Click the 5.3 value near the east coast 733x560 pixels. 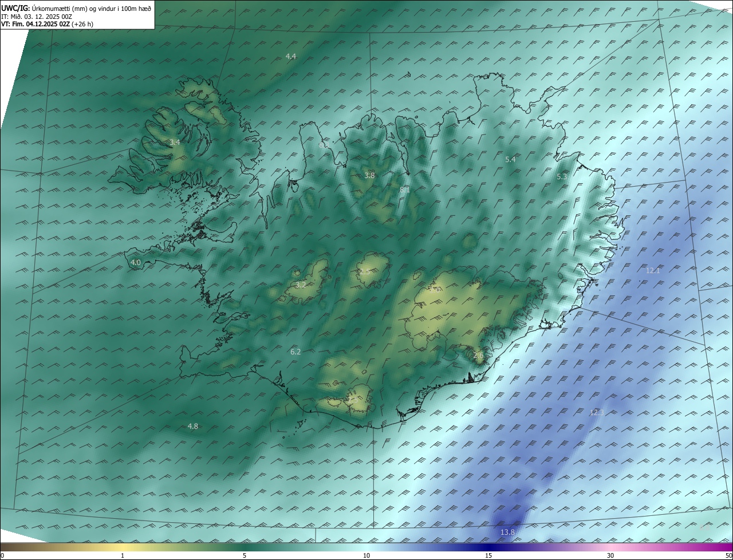tap(562, 177)
